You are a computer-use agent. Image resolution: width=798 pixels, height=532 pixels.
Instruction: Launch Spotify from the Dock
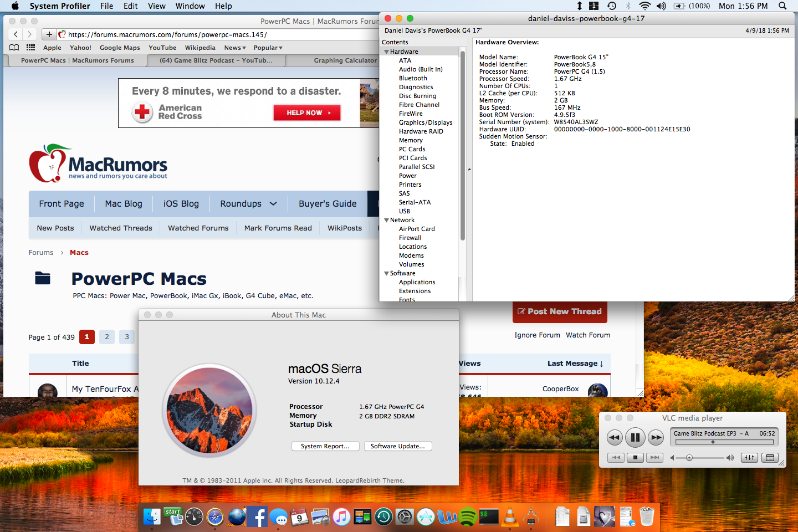tap(468, 517)
